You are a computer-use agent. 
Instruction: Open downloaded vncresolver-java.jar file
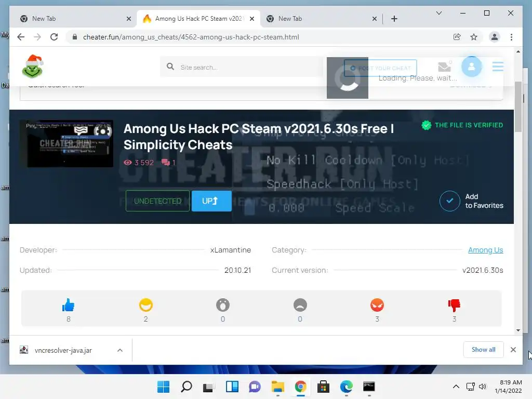(63, 350)
